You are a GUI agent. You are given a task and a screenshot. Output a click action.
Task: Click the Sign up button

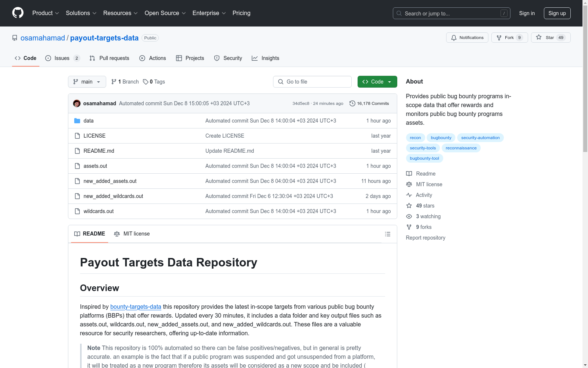click(x=557, y=13)
